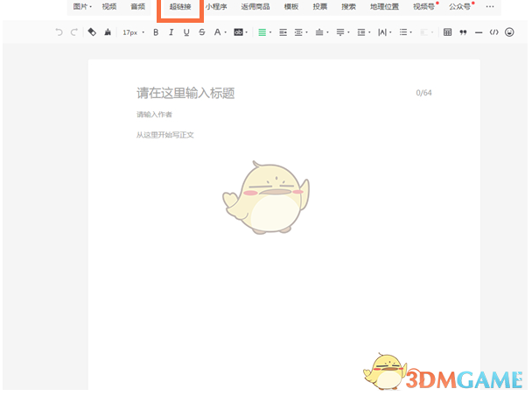This screenshot has height=396, width=532.
Task: Click the title field 请在这里输入标题
Action: (x=185, y=93)
